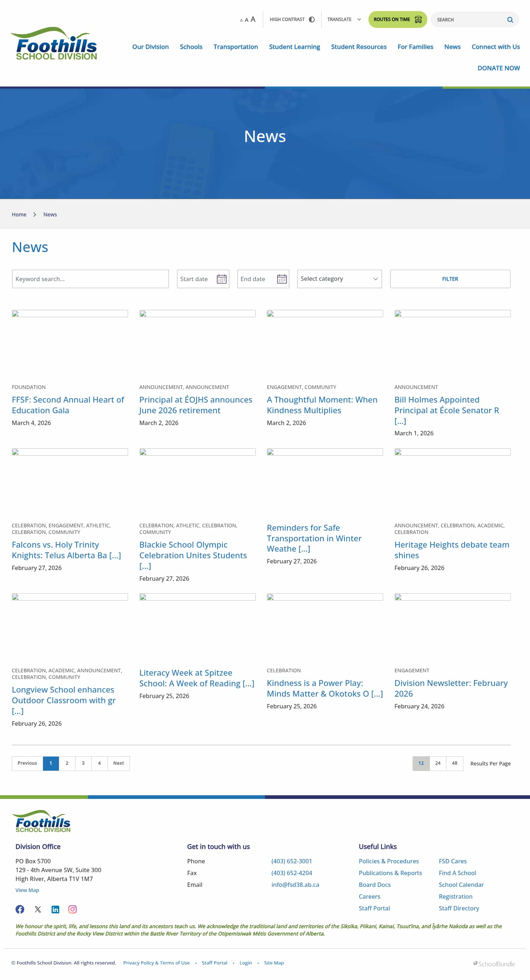Open the LinkedIn icon in footer
The width and height of the screenshot is (530, 980).
(55, 909)
